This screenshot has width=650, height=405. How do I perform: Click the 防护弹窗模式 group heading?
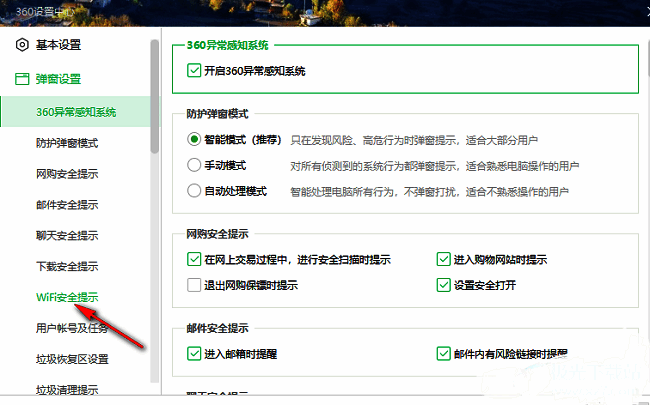(217, 114)
